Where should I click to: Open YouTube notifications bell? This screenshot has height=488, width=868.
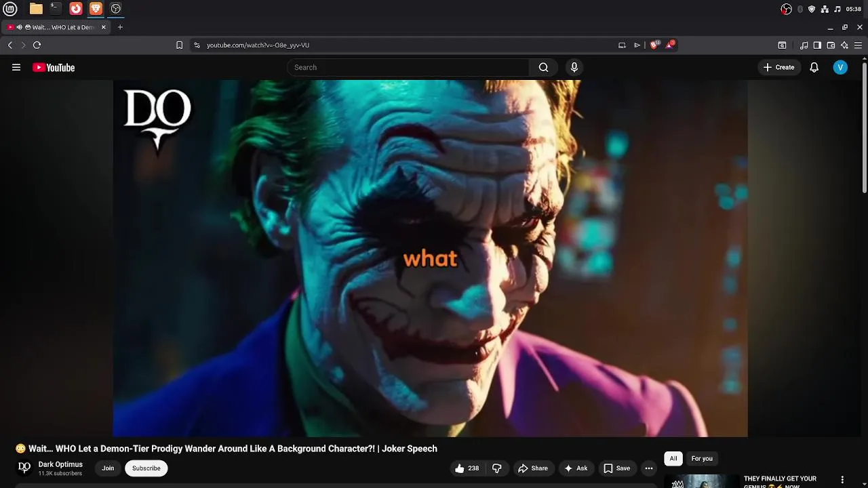pos(814,67)
